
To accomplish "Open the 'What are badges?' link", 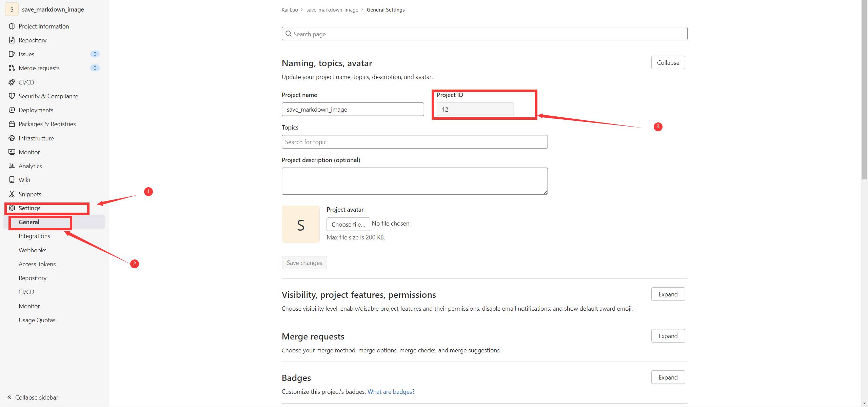I will coord(391,391).
